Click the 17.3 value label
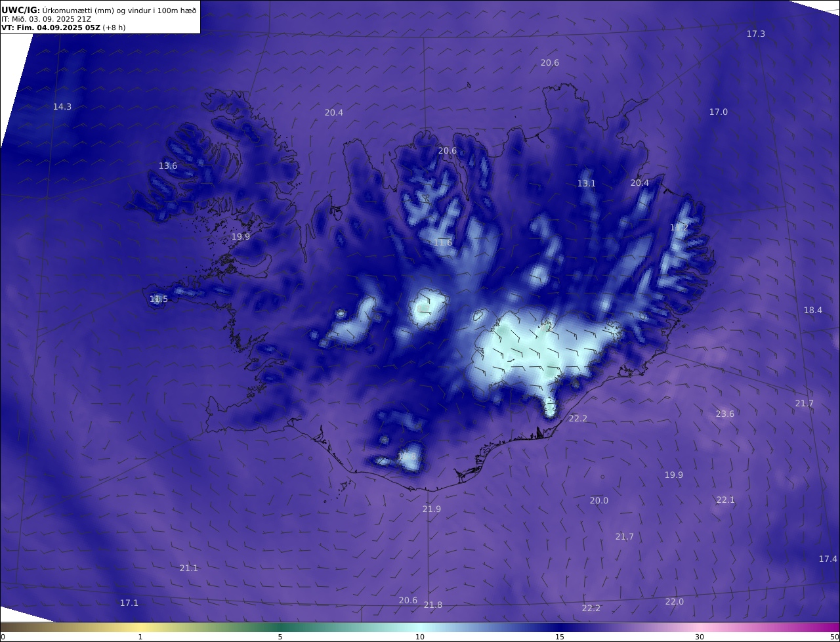Image resolution: width=840 pixels, height=642 pixels. coord(756,33)
